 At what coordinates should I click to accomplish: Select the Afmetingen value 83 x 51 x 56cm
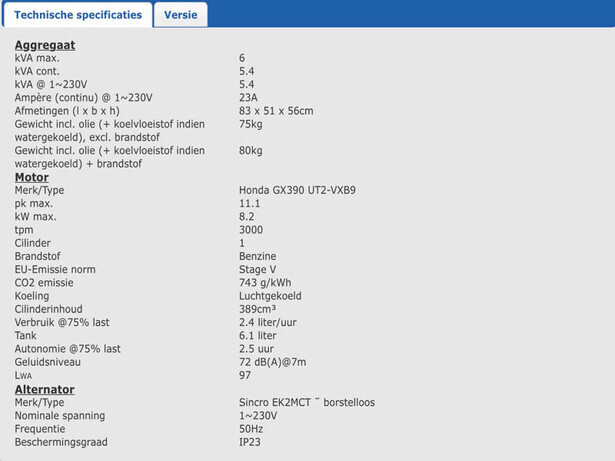(x=276, y=111)
